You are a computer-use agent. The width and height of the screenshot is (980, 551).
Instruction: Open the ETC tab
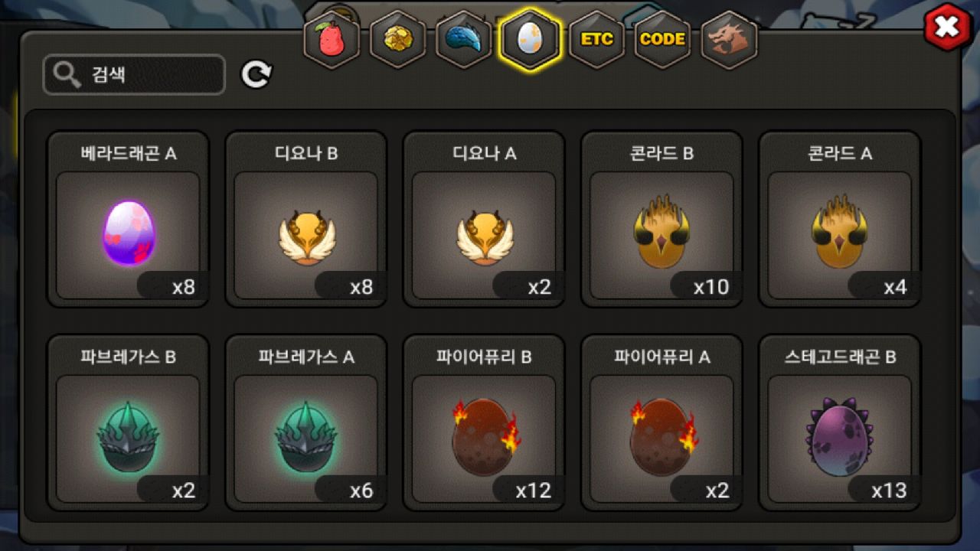596,39
